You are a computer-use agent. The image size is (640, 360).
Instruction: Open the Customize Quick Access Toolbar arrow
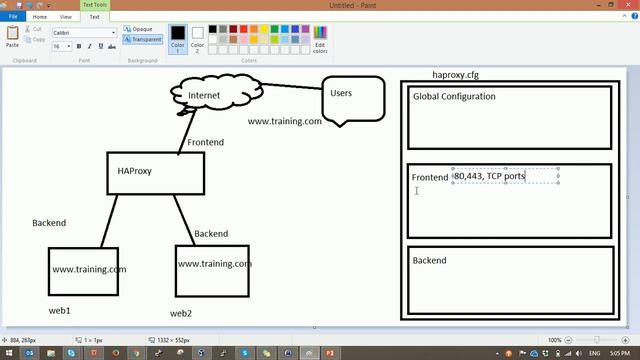[49, 6]
